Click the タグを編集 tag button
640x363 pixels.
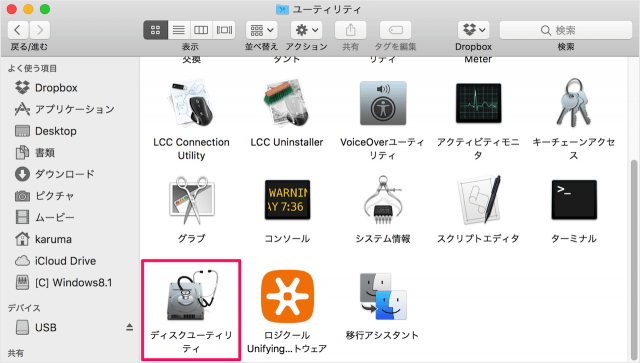point(396,30)
